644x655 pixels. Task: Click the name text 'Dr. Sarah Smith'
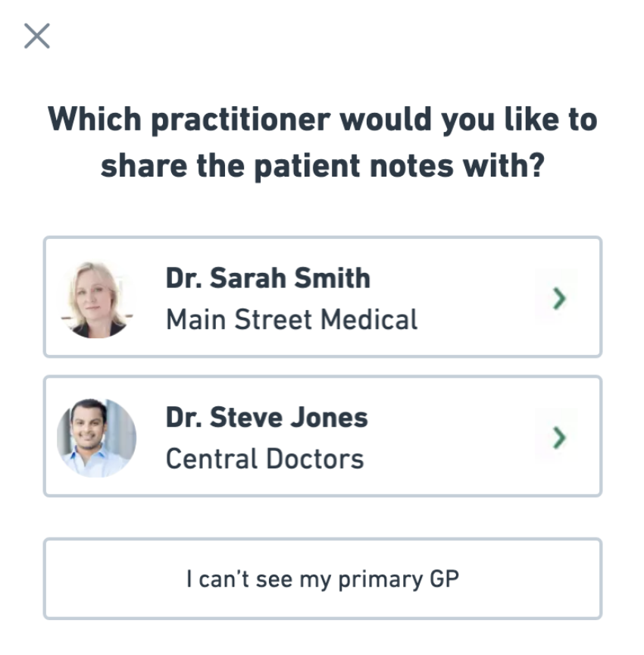[269, 277]
